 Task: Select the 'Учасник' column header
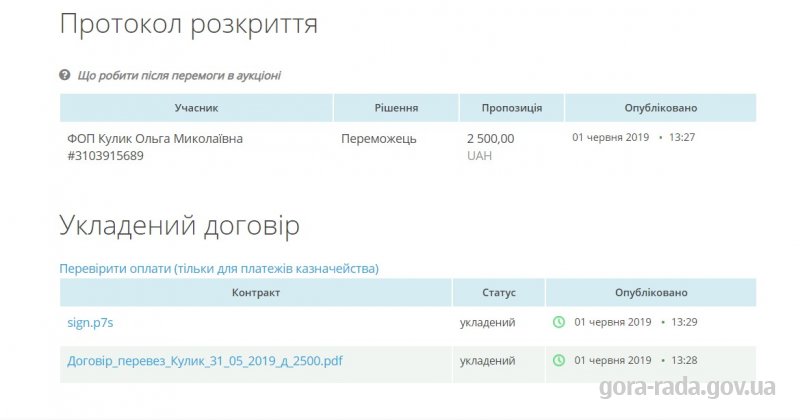(x=196, y=108)
